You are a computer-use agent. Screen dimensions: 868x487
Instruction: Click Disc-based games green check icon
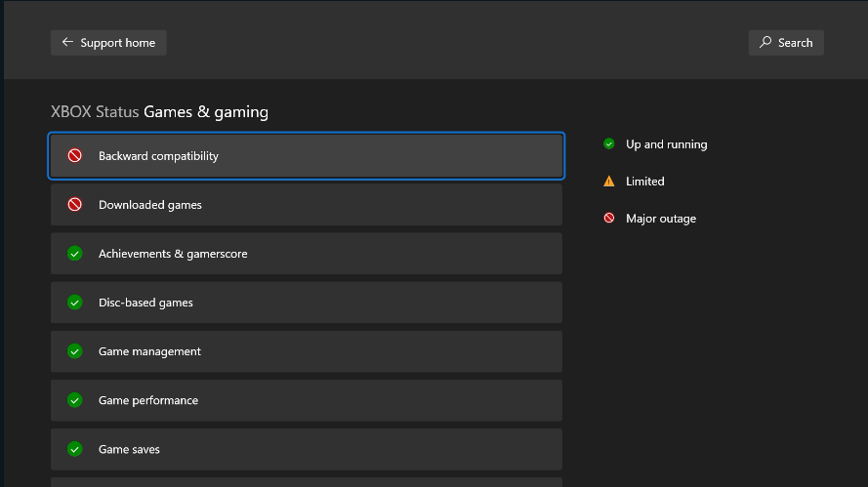pos(75,303)
